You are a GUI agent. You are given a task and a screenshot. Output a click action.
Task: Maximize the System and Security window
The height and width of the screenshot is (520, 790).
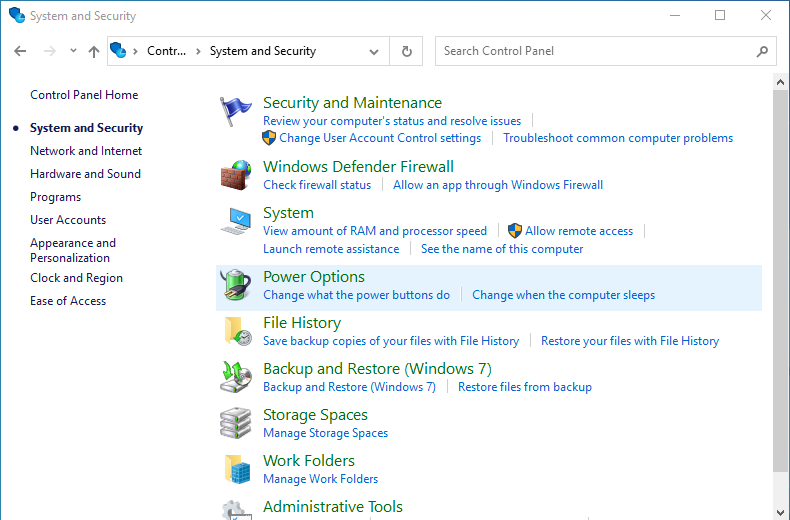[720, 16]
